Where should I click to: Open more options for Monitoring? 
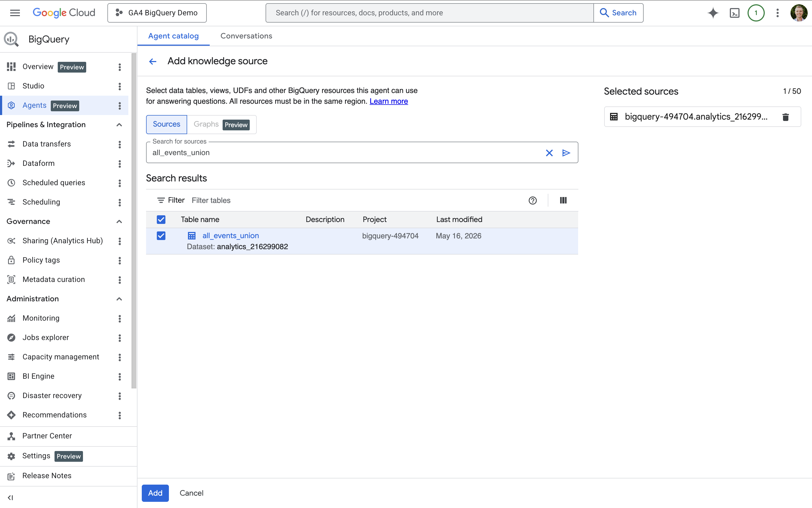tap(119, 319)
